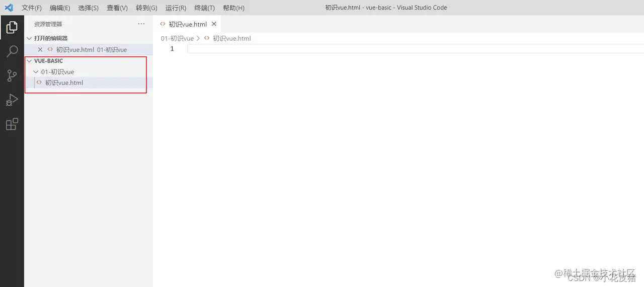This screenshot has height=287, width=644.
Task: Open the Run and Debug view
Action: pos(12,100)
